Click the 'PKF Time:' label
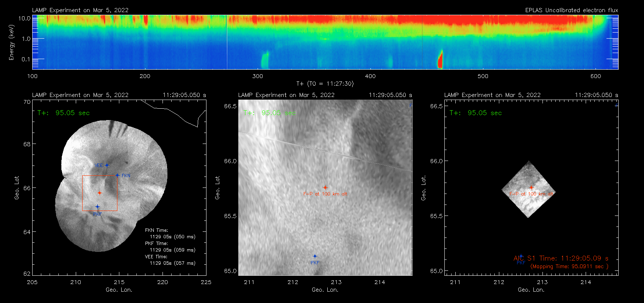Screen dimensions: 644x303 pos(156,244)
